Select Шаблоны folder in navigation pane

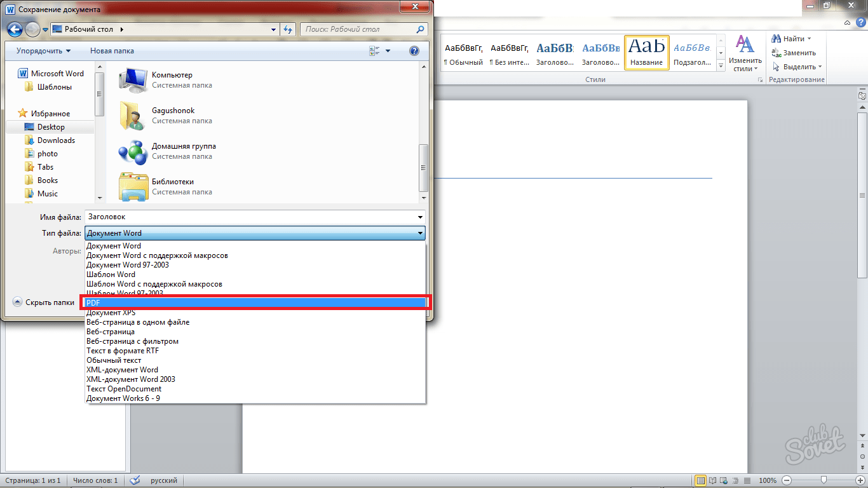pos(48,87)
